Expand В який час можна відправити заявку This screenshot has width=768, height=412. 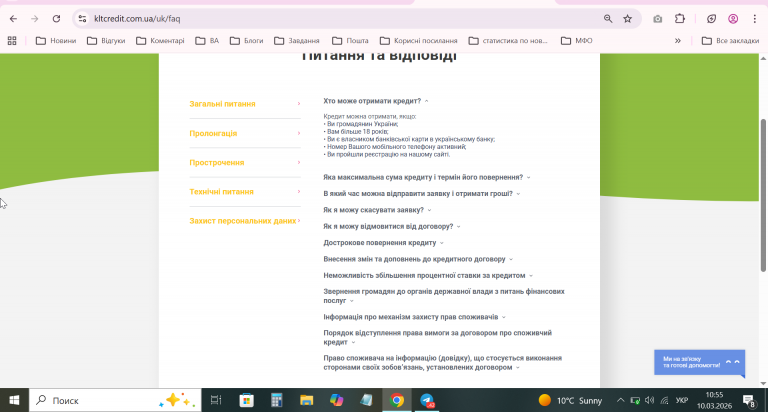[421, 194]
